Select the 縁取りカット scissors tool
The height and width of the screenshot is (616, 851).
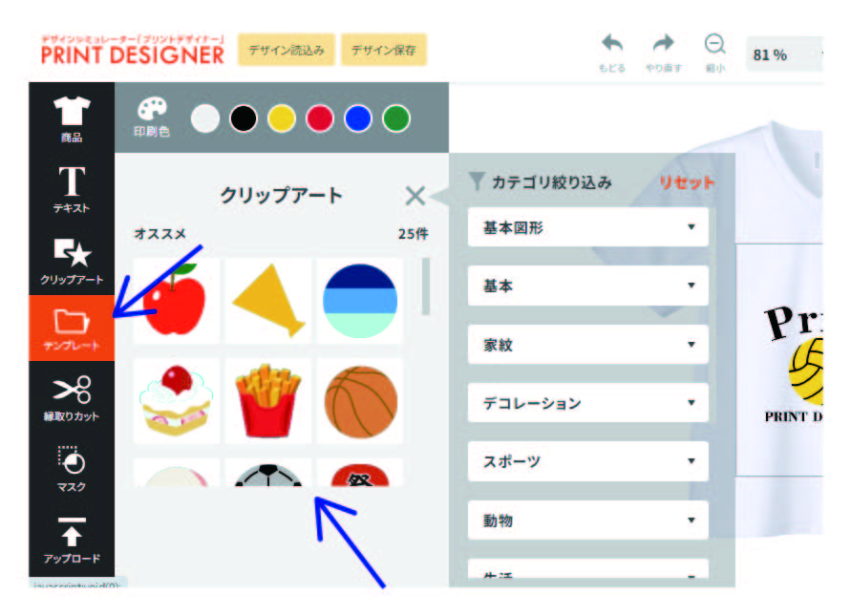tap(72, 398)
